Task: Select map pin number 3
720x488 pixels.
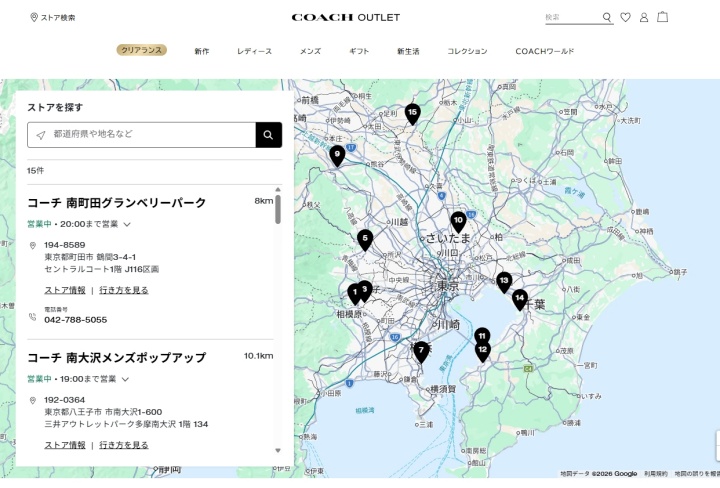Action: pos(366,292)
